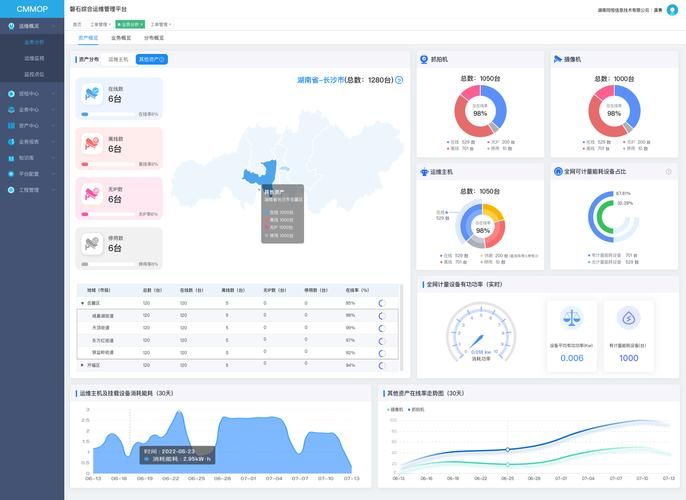
Task: Collapse the 岳麓区 table row
Action: pyautogui.click(x=82, y=303)
